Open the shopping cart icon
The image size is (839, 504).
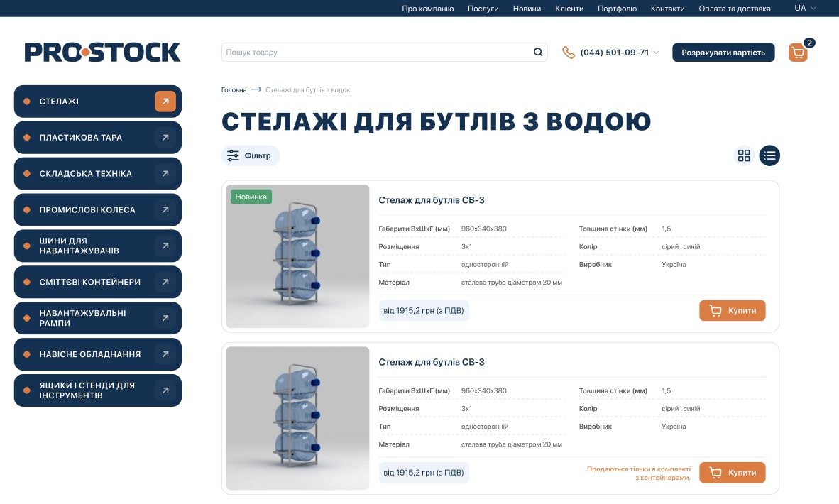click(x=798, y=53)
